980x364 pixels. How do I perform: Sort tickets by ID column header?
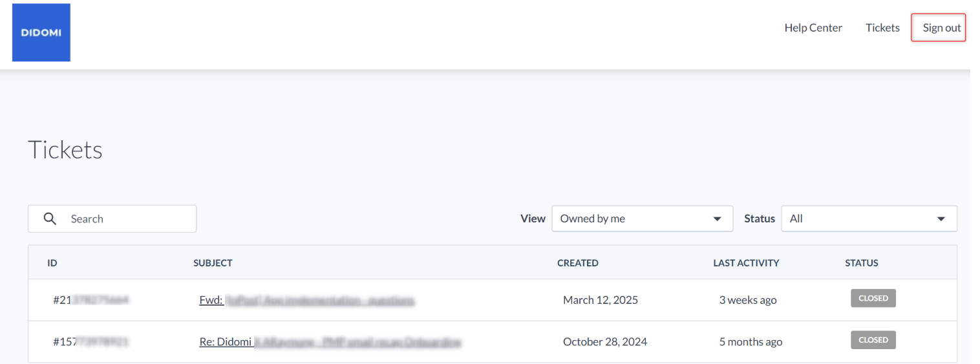coord(52,263)
